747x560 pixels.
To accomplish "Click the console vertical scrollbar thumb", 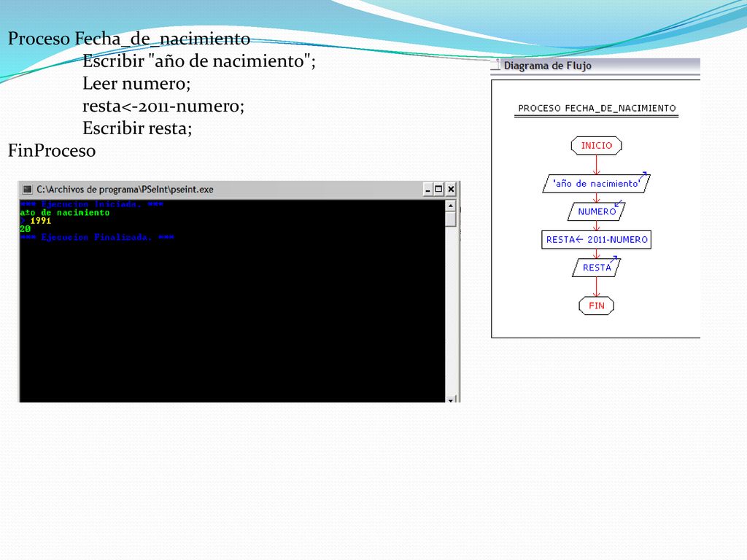I will pos(451,219).
